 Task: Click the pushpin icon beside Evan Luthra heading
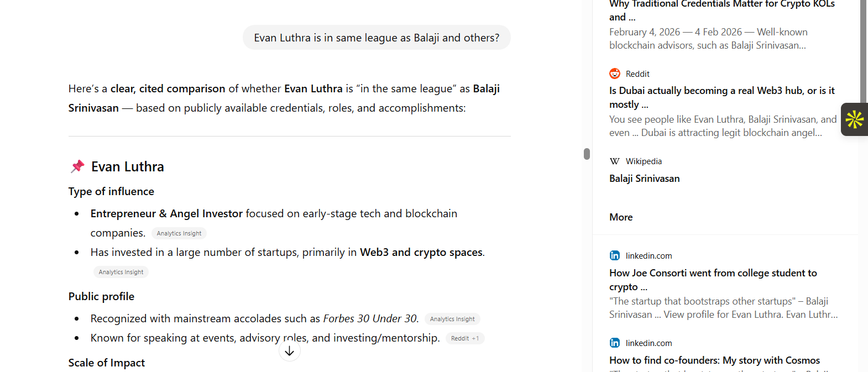click(x=77, y=166)
